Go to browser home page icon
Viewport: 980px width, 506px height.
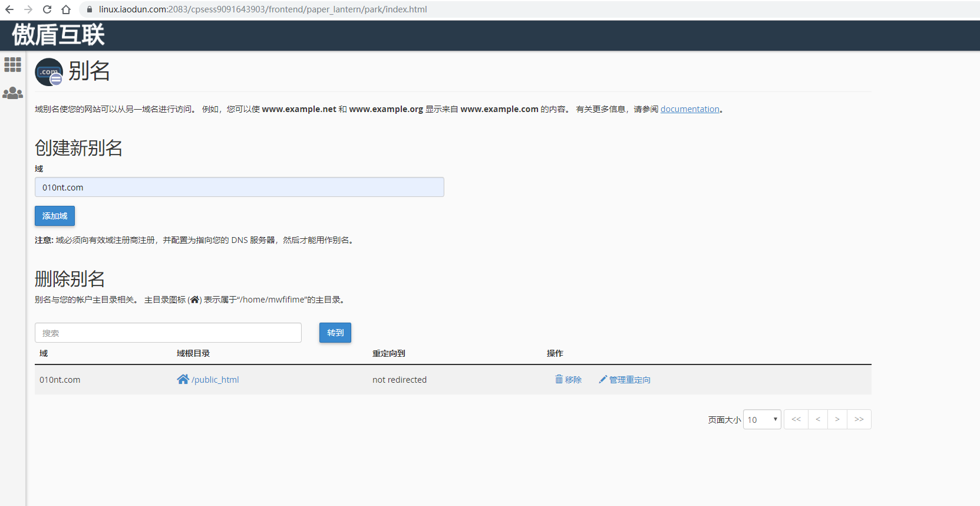pos(66,9)
